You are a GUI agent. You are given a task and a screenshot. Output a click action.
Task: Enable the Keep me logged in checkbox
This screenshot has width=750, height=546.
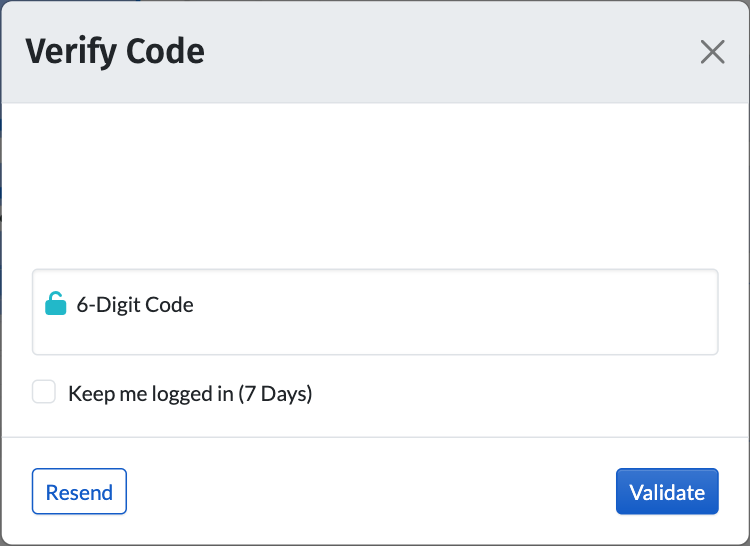(x=44, y=392)
